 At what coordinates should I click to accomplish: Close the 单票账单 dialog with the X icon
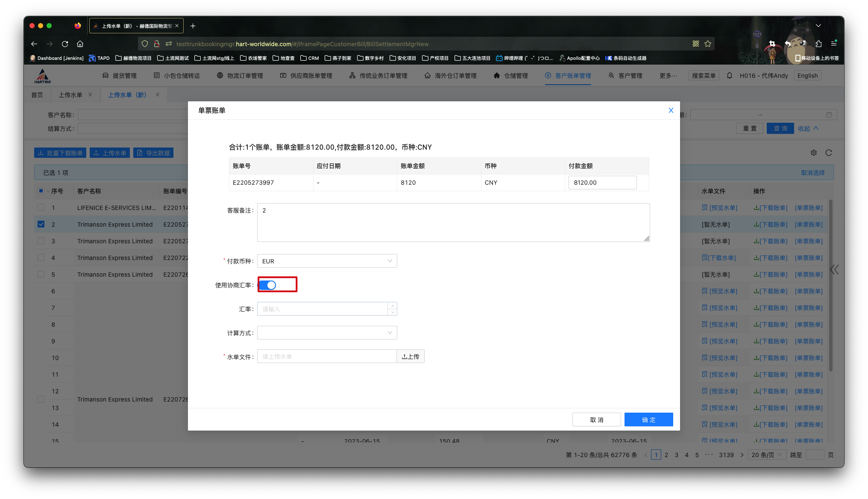pyautogui.click(x=671, y=110)
